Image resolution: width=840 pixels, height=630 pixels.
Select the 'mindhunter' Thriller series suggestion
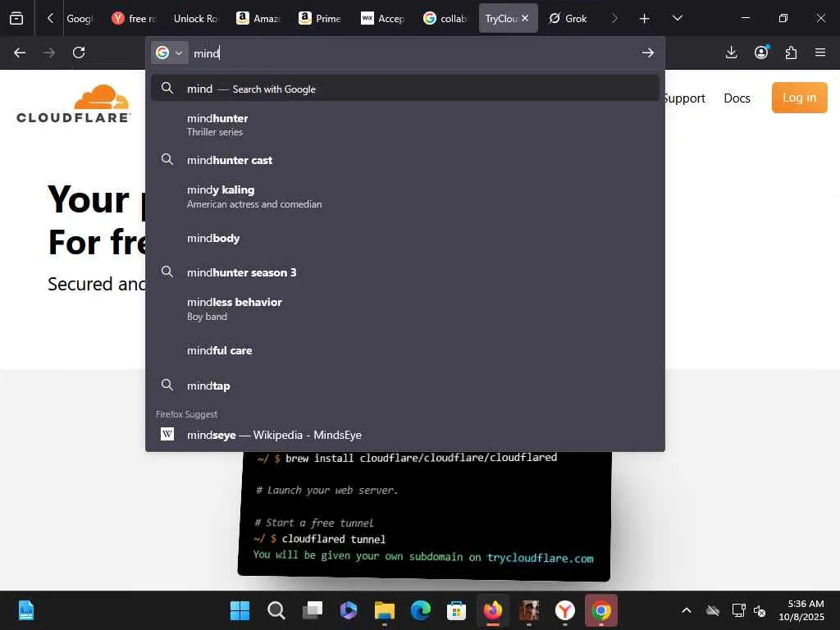(405, 125)
